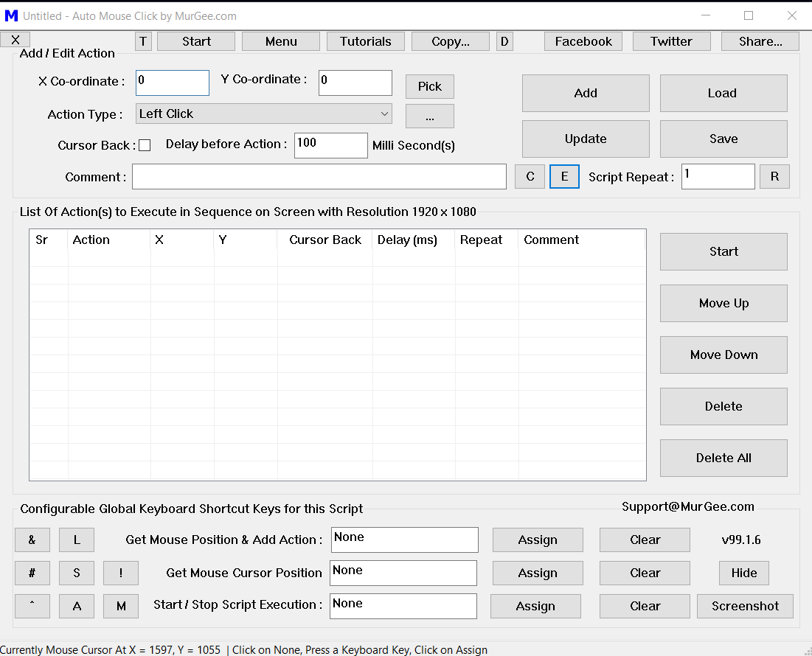
Task: Click the ampersand shortcut key icon
Action: click(x=32, y=540)
